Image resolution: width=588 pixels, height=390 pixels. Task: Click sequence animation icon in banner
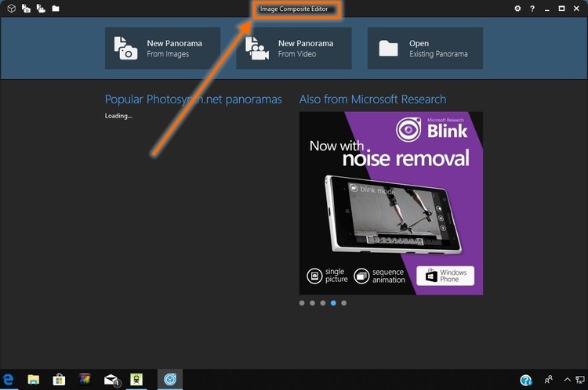coord(361,276)
